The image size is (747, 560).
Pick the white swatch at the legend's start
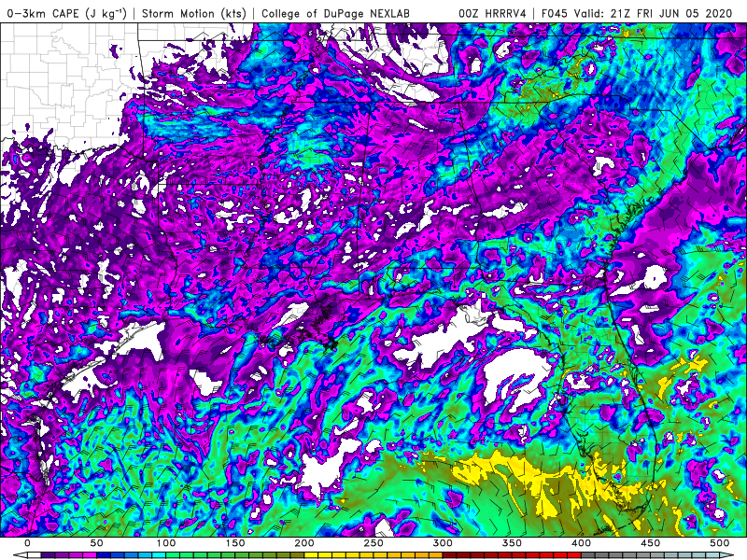pyautogui.click(x=35, y=554)
